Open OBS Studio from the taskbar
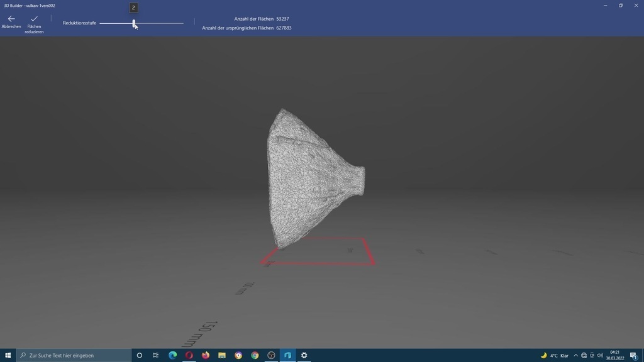Screen dimensions: 644x362 [x=270, y=355]
